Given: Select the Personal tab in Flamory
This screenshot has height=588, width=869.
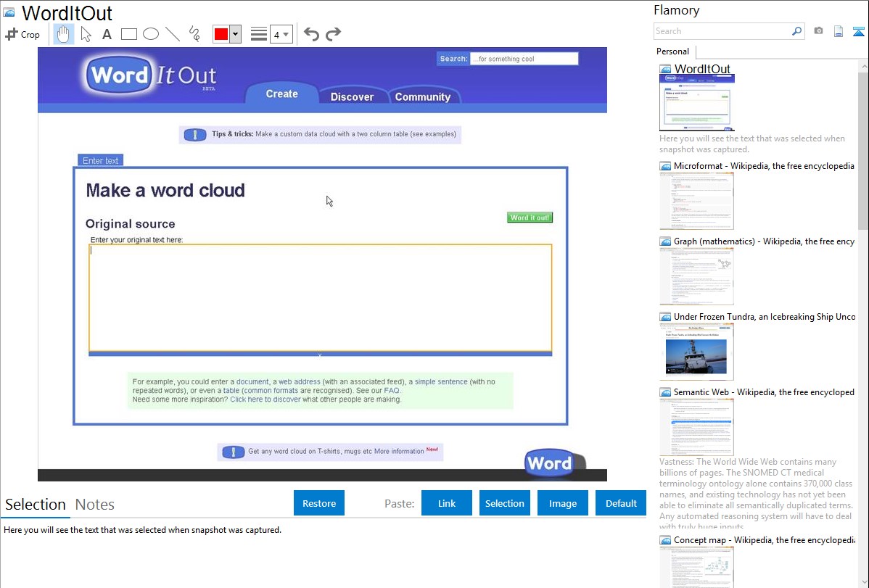Looking at the screenshot, I should 672,51.
